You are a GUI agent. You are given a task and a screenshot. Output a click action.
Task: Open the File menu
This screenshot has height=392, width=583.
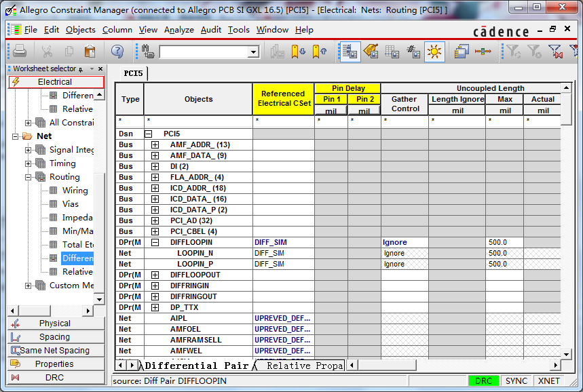(31, 30)
